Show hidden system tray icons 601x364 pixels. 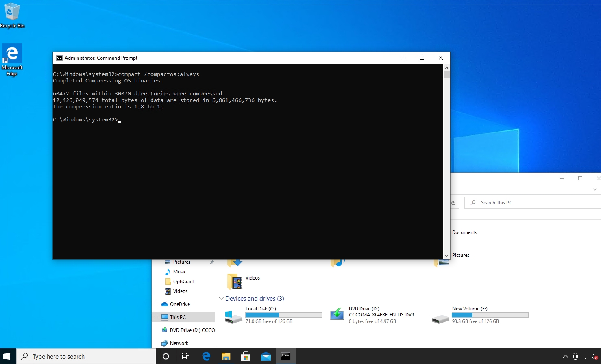click(x=565, y=356)
